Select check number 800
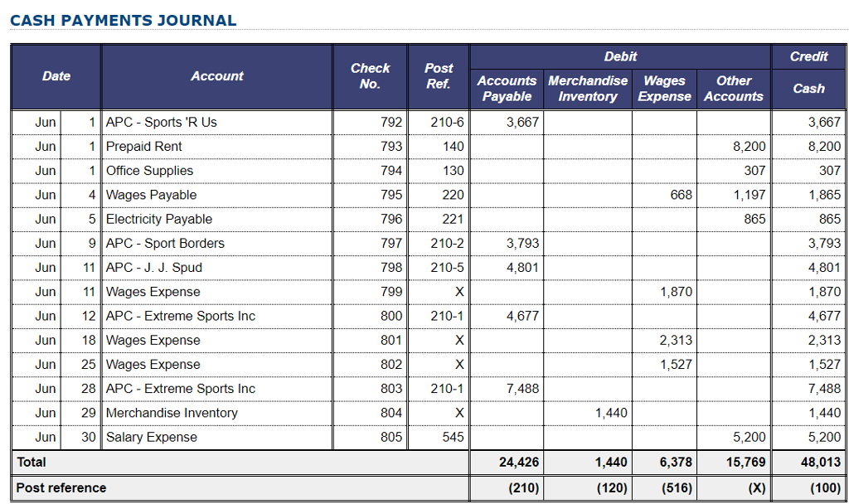The height and width of the screenshot is (504, 849). [391, 316]
